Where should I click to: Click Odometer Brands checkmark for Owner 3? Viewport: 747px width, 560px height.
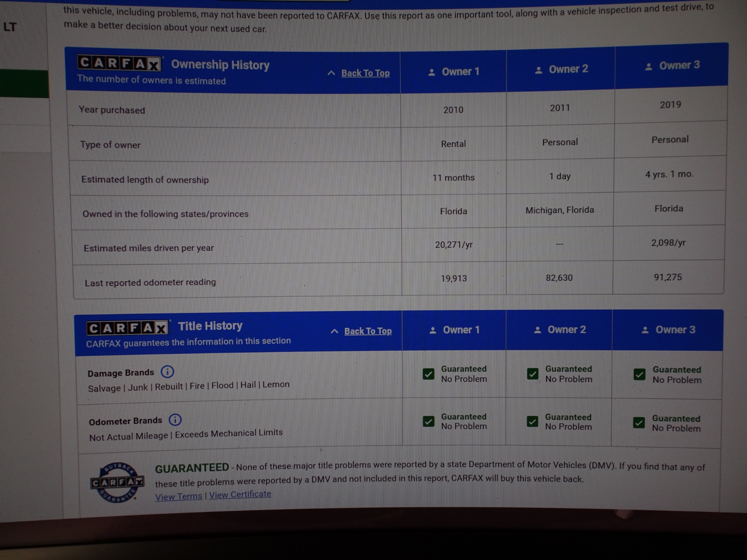(x=639, y=423)
